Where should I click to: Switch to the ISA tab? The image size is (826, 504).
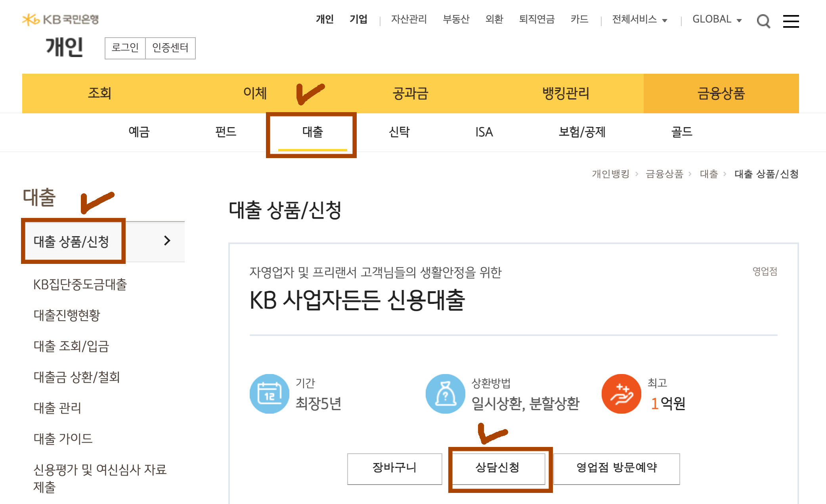[484, 132]
